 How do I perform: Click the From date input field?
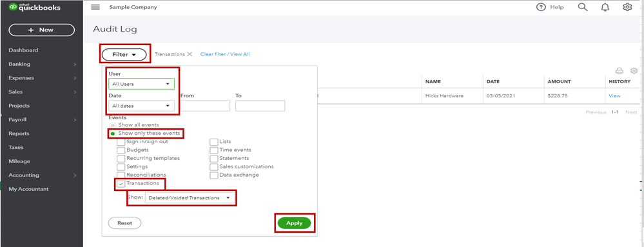tap(205, 106)
